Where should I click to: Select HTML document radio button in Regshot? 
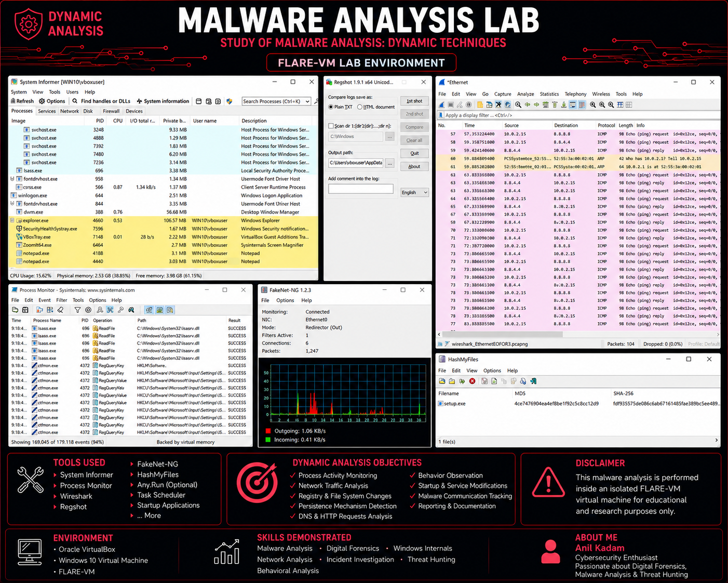click(x=360, y=107)
